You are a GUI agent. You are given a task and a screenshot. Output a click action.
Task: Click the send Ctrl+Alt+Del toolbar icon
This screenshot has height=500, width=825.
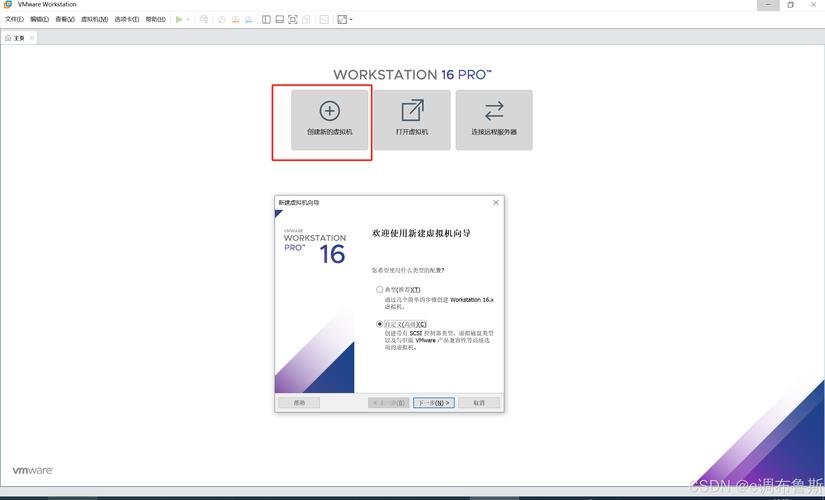[204, 19]
